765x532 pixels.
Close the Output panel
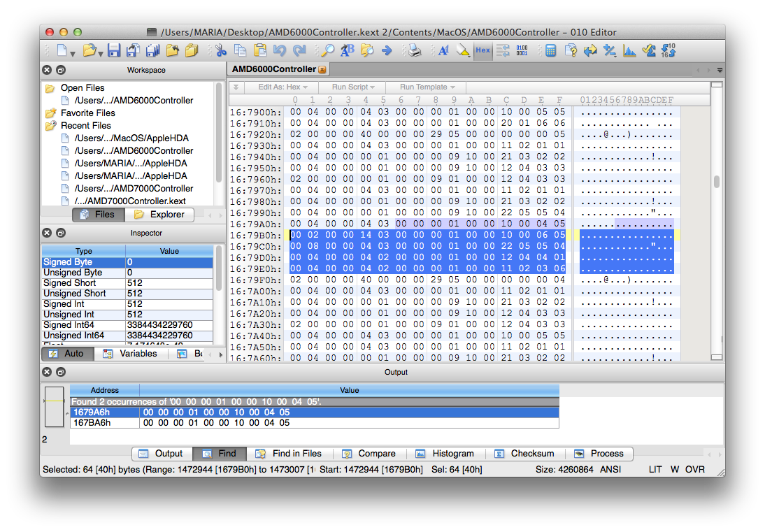(47, 372)
